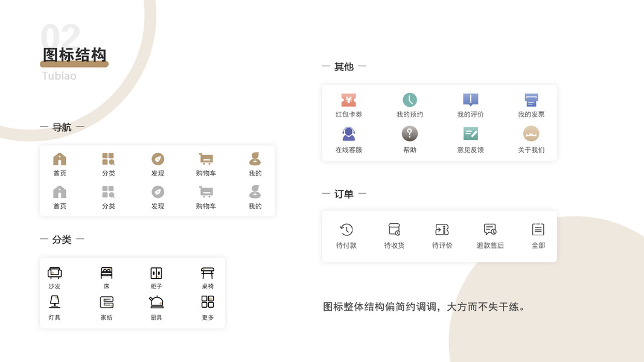
Task: Click the 其他 section label
Action: tap(344, 66)
